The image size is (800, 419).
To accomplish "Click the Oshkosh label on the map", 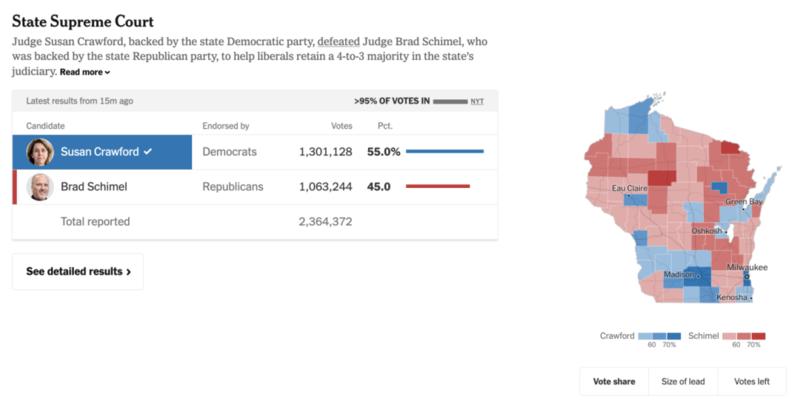I will point(707,231).
